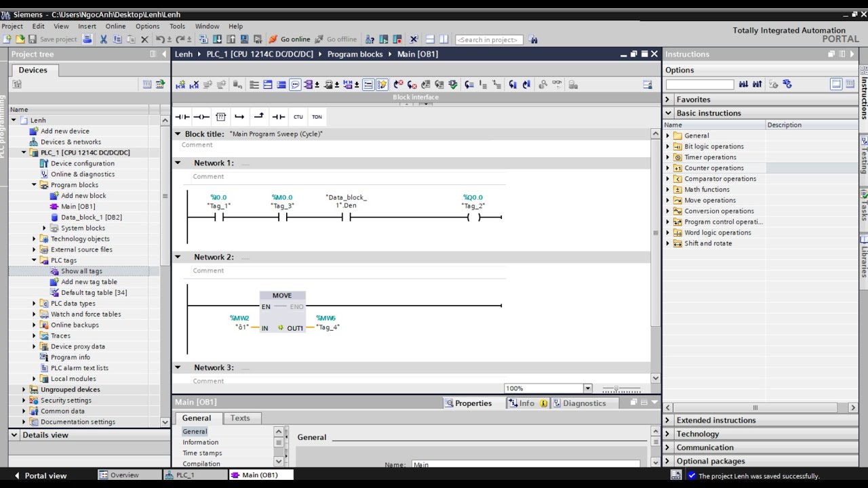The height and width of the screenshot is (488, 868).
Task: Expand System blocks in project tree
Action: pos(45,228)
